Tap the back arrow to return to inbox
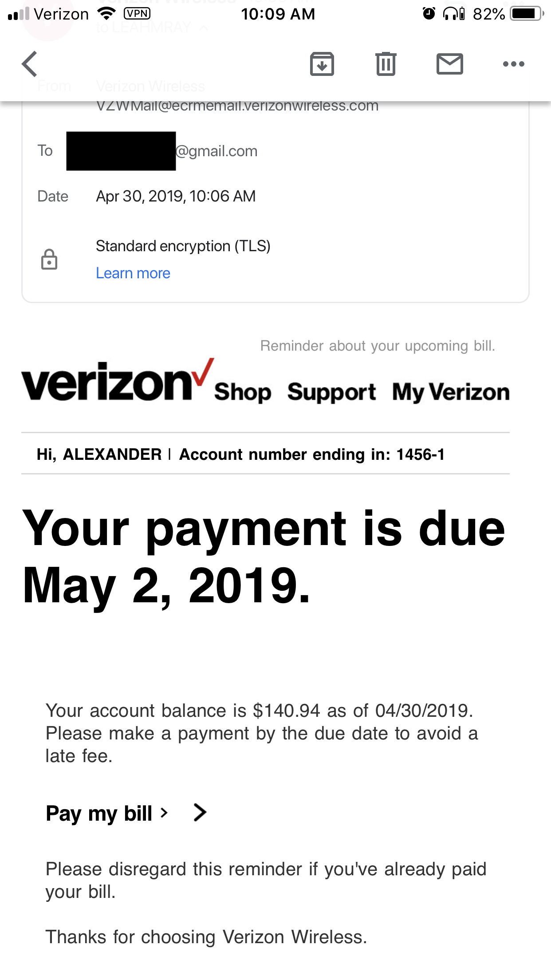The width and height of the screenshot is (551, 980). point(28,64)
